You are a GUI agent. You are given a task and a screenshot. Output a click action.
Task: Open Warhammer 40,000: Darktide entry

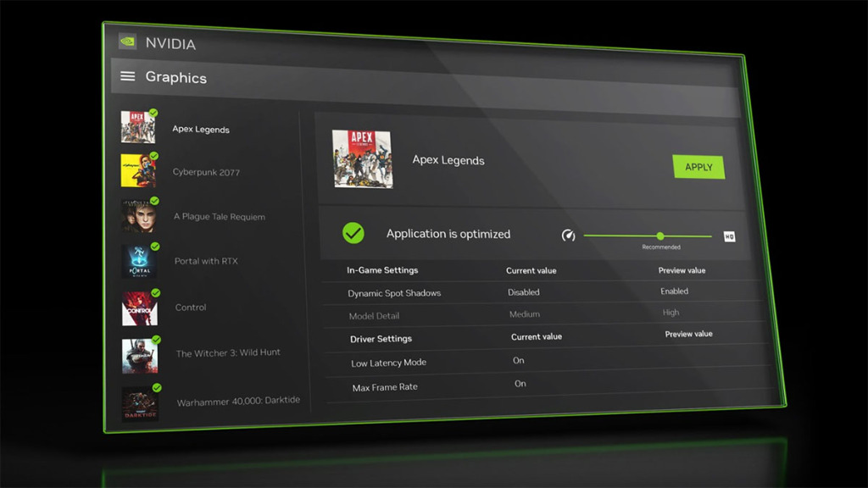coord(238,401)
